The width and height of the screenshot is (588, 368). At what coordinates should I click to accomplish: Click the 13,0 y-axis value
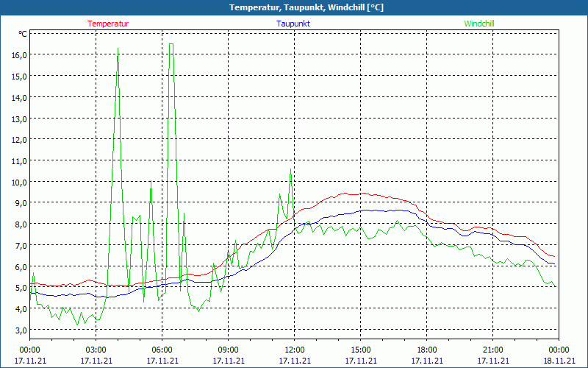click(x=18, y=118)
